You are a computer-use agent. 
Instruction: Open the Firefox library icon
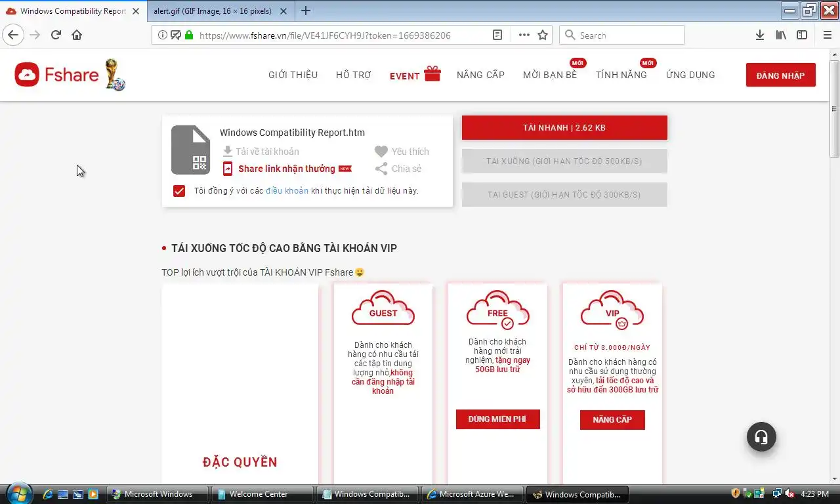point(781,35)
